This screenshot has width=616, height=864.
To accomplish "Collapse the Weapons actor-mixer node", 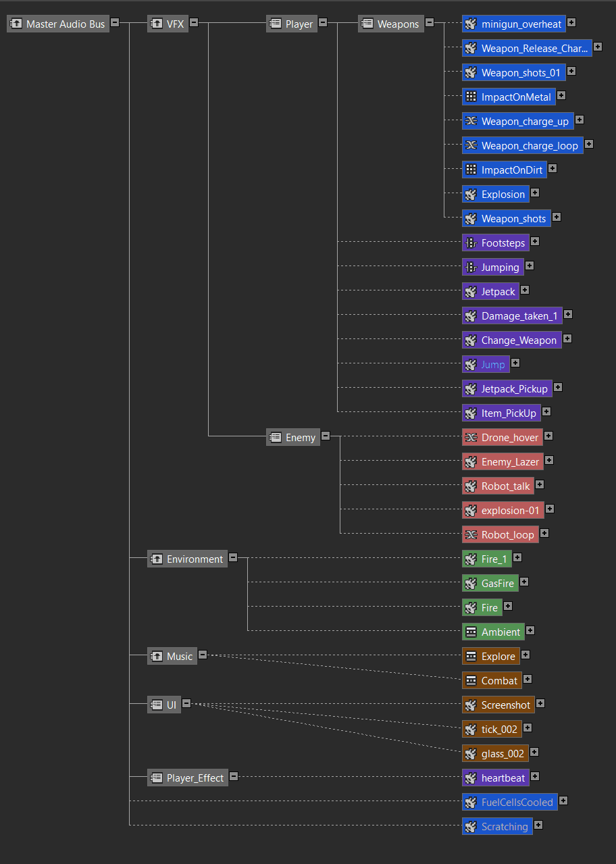I will tap(430, 22).
